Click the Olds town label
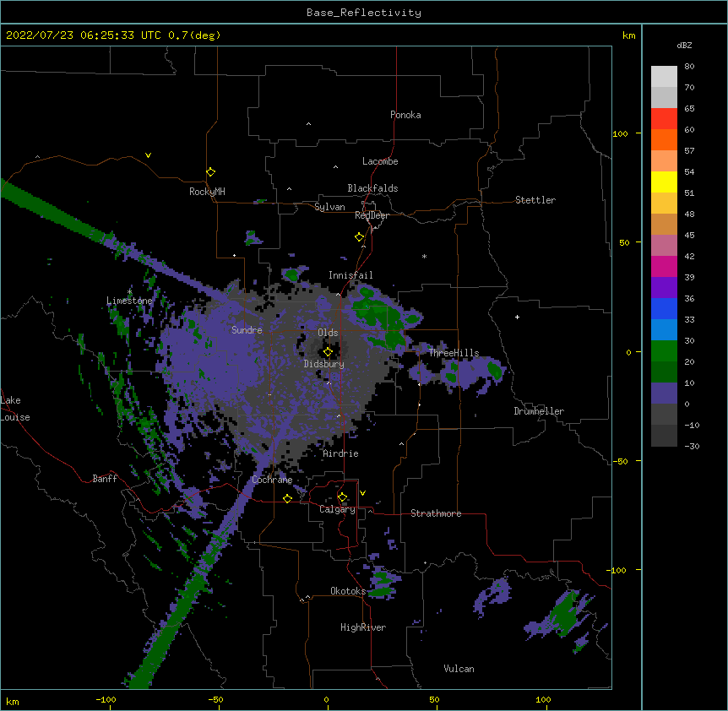The image size is (728, 711). [328, 333]
